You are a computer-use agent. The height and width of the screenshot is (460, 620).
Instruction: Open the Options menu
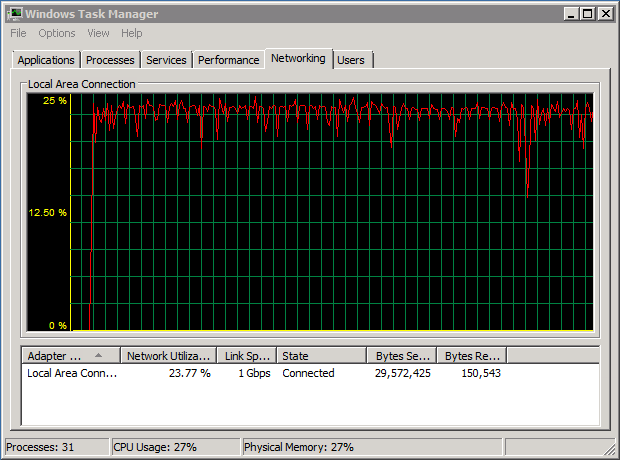point(57,33)
